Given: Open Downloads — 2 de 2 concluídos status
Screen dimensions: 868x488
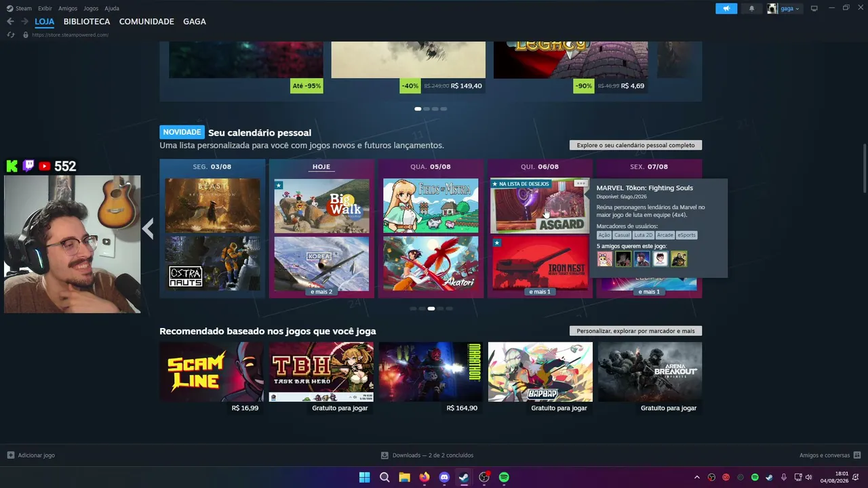Looking at the screenshot, I should pyautogui.click(x=433, y=455).
